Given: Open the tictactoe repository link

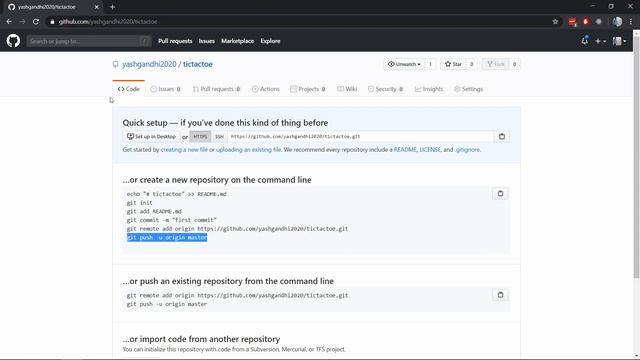Looking at the screenshot, I should (198, 64).
